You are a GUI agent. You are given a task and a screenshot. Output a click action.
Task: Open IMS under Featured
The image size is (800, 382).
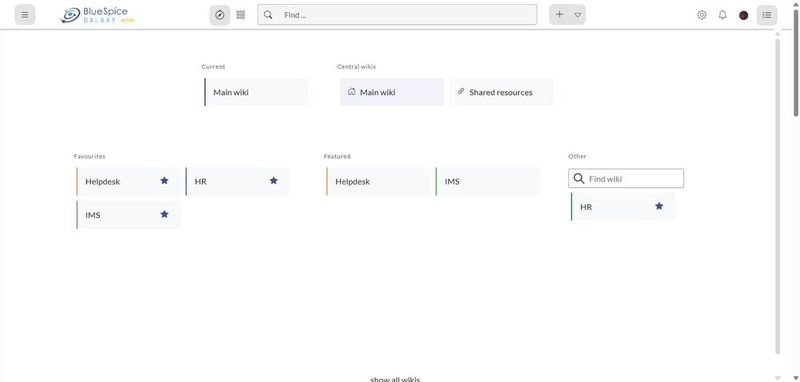(x=487, y=182)
